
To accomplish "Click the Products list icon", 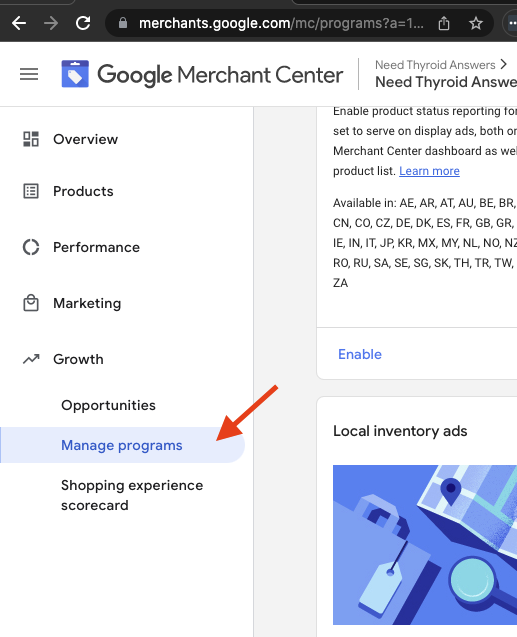I will (31, 191).
